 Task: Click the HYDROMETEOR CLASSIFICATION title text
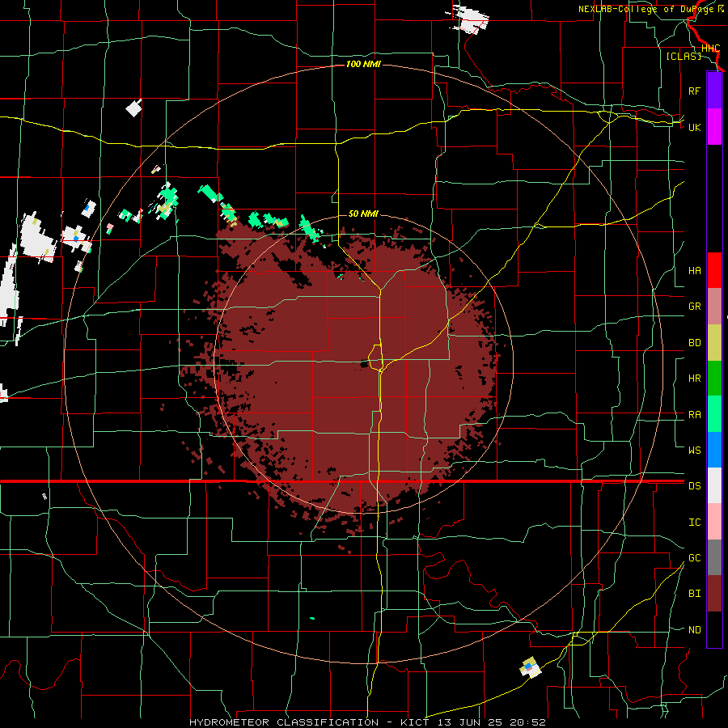tap(284, 722)
